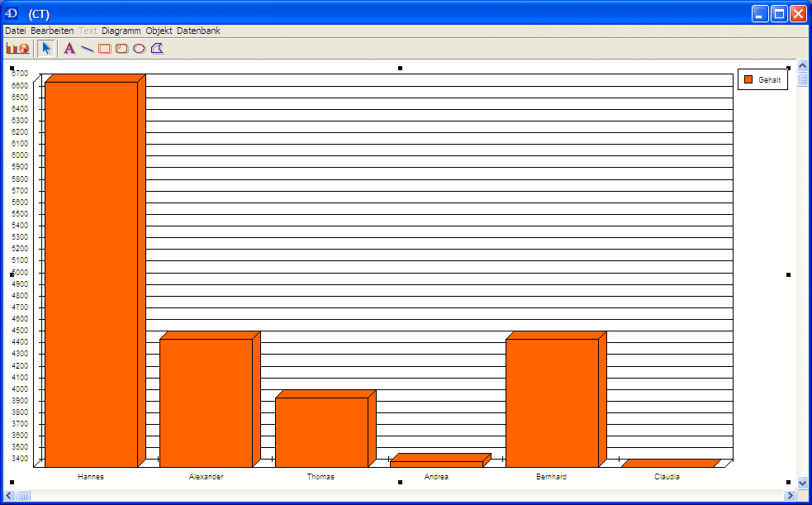Open the Objekt menu
This screenshot has width=812, height=505.
pos(159,31)
